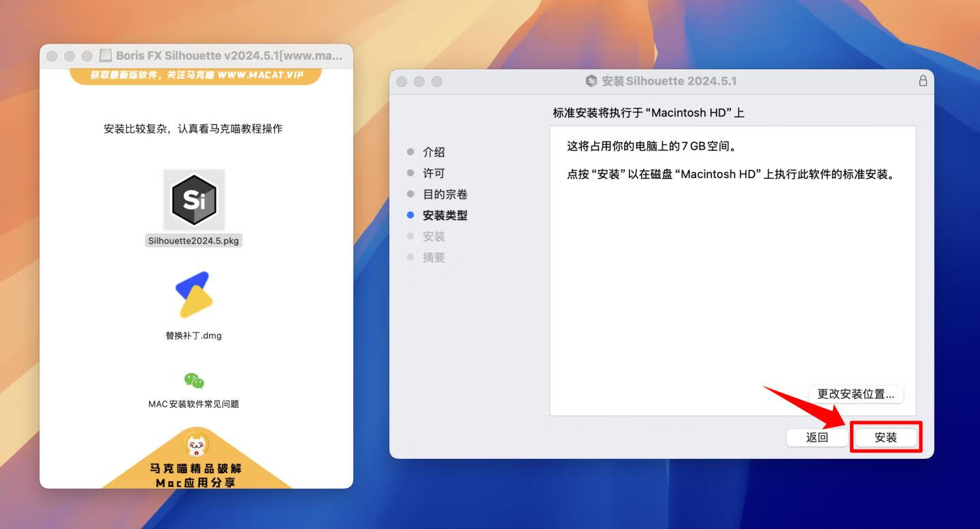The width and height of the screenshot is (980, 529).
Task: Click the 替换补丁.dmg file name label
Action: 194,335
